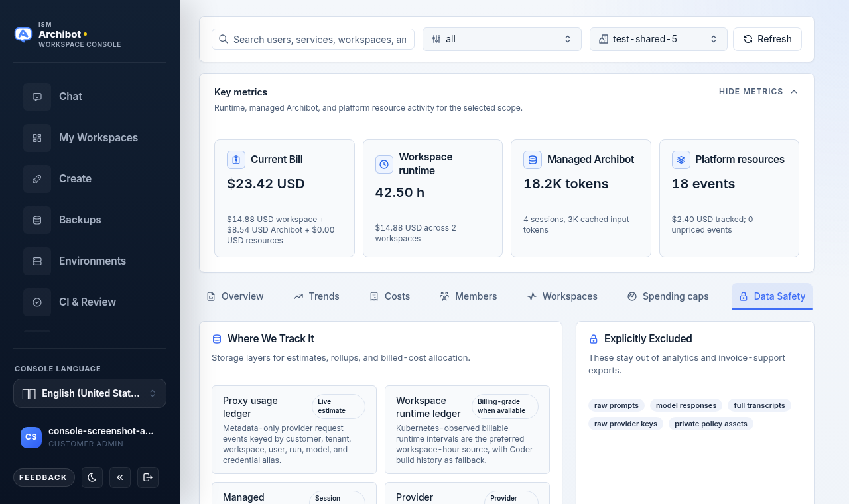
Task: Click the Refresh button
Action: 767,39
